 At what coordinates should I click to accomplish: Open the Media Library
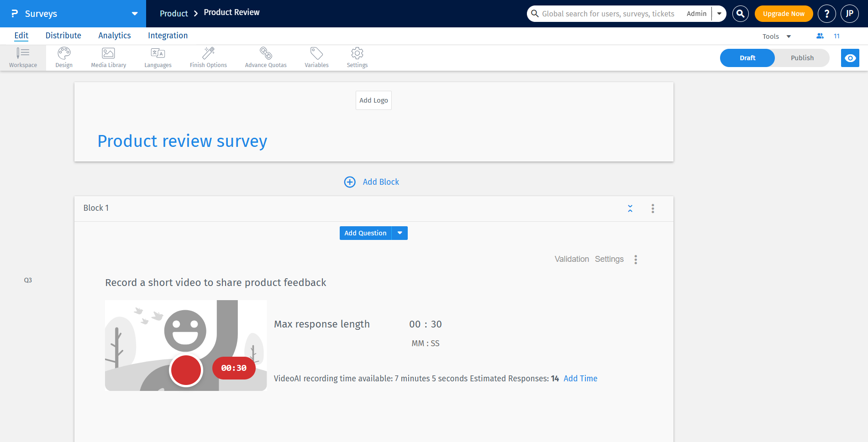click(x=108, y=57)
